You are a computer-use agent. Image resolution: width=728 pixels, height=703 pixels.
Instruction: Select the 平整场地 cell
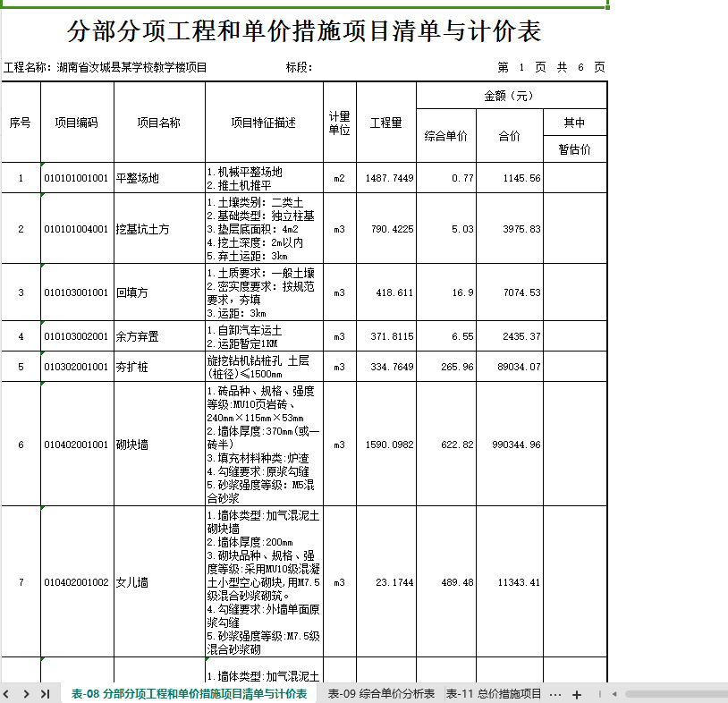point(159,178)
